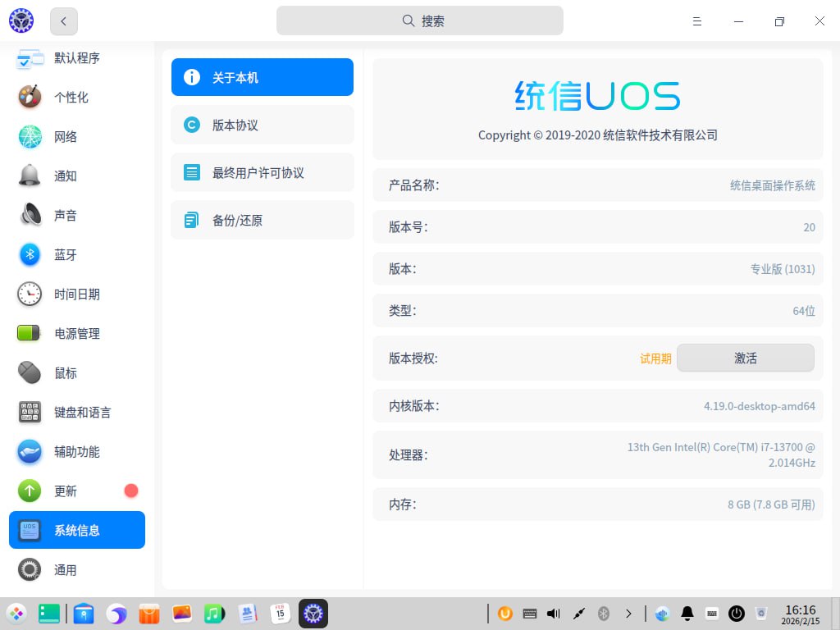
Task: Expand the taskbar tray arrow
Action: tap(628, 613)
